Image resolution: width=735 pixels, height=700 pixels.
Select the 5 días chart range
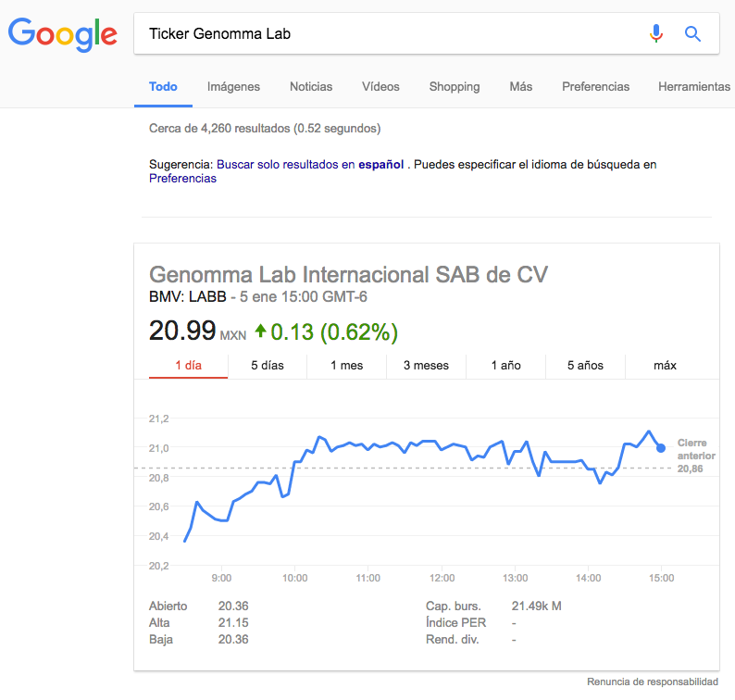coord(268,366)
